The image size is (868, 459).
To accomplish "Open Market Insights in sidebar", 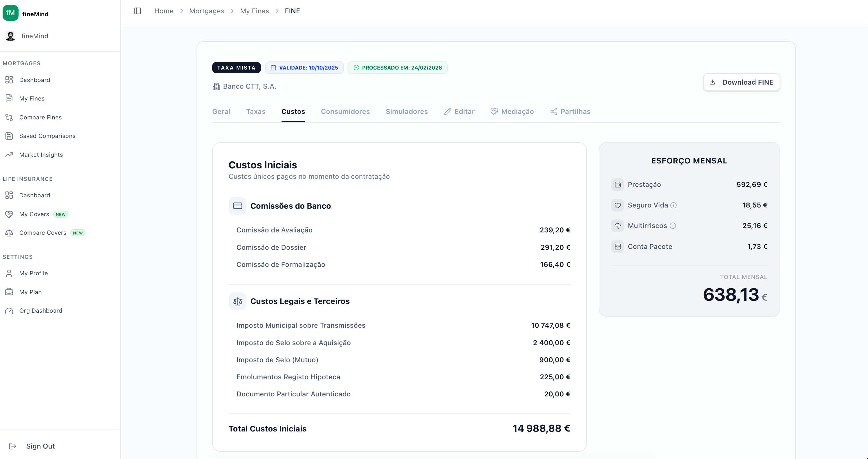I will click(x=41, y=154).
